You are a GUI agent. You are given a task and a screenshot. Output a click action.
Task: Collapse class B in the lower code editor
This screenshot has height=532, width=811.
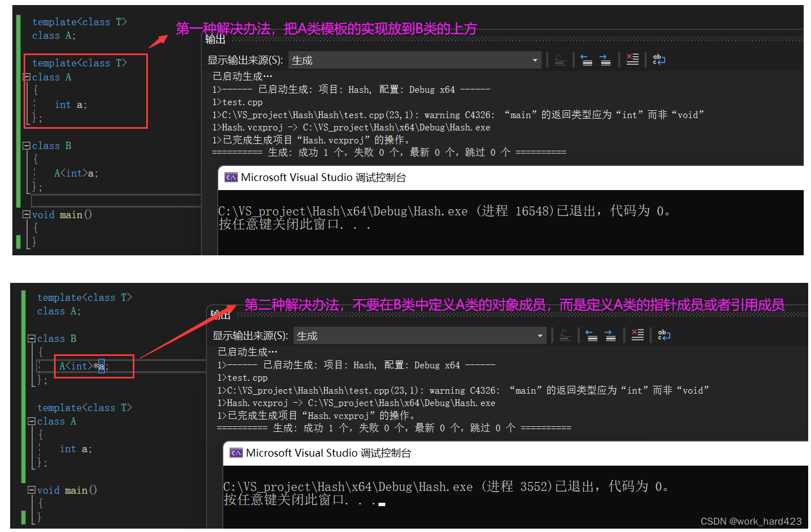(x=31, y=339)
